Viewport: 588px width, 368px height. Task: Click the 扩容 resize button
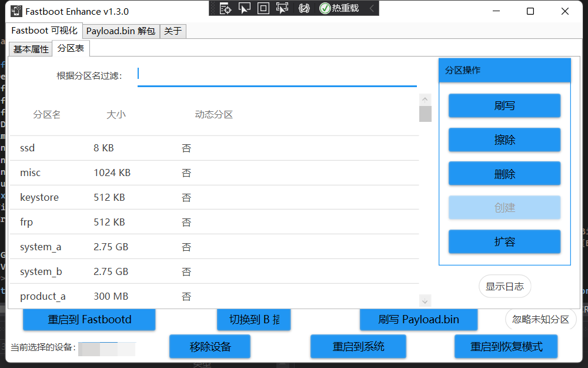coord(505,241)
